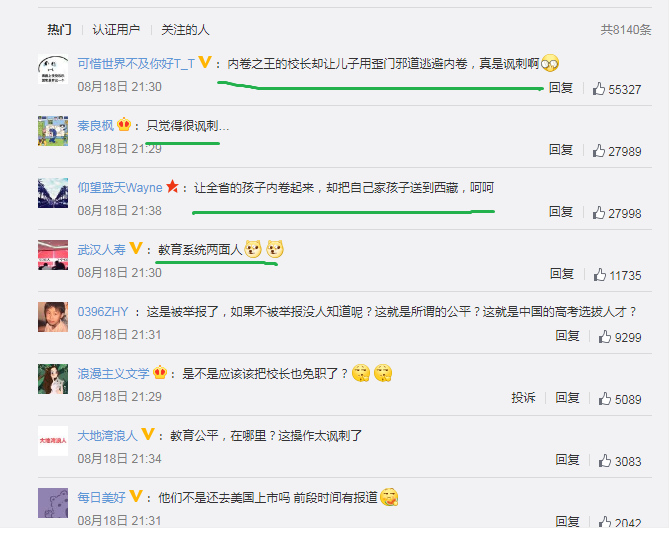The image size is (669, 534).
Task: Like 浪漫主义文学's comment with 5089 likes
Action: click(605, 399)
